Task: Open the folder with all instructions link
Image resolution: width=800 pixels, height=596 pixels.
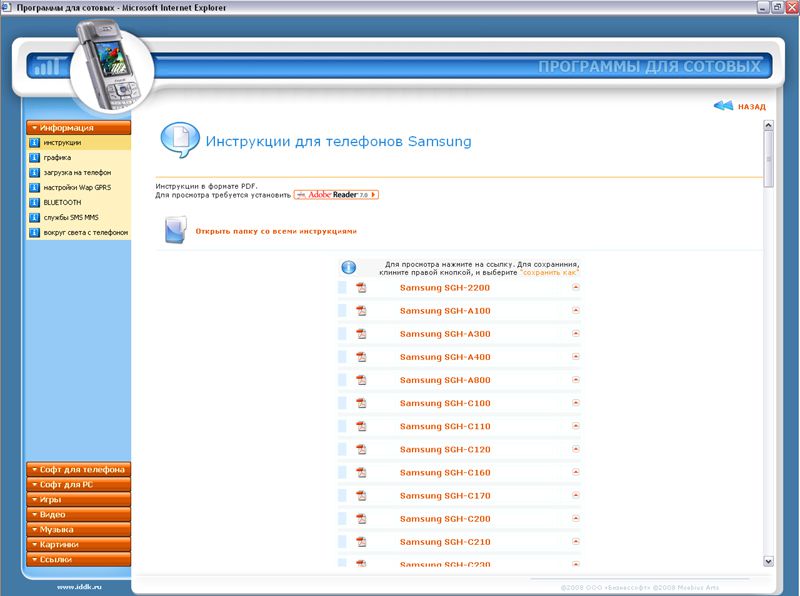Action: click(x=275, y=231)
